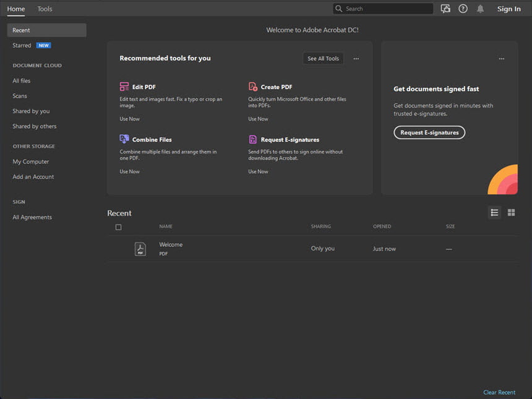Click the Clear Recent link

[499, 392]
